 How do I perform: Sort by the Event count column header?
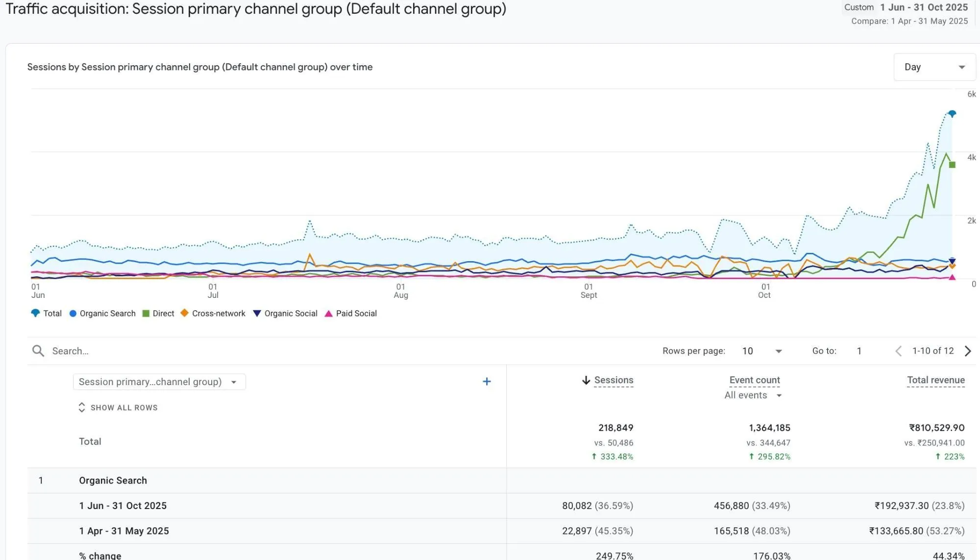755,380
